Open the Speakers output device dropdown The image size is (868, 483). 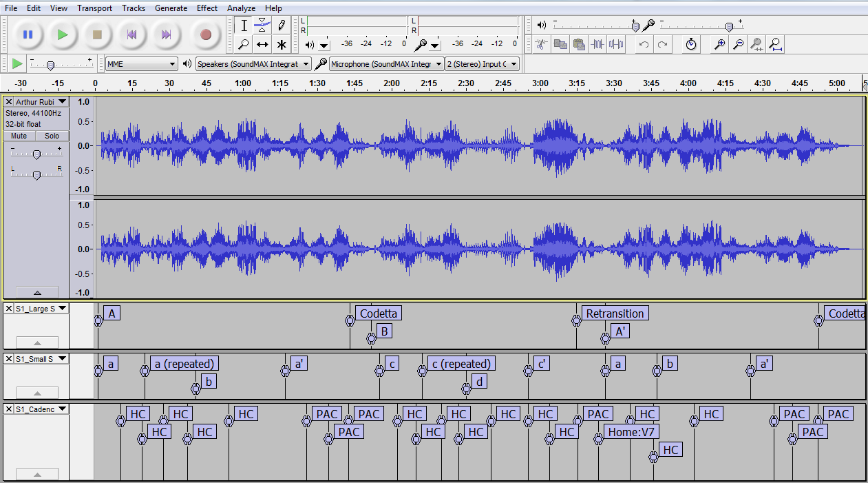coord(253,64)
